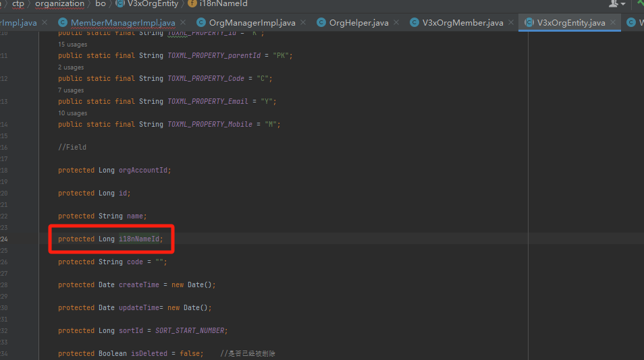Show the '15 usages' hint
The width and height of the screenshot is (644, 360).
coord(72,44)
